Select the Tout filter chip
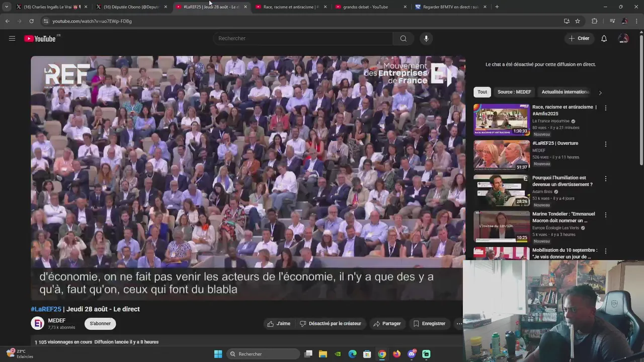 pyautogui.click(x=482, y=92)
